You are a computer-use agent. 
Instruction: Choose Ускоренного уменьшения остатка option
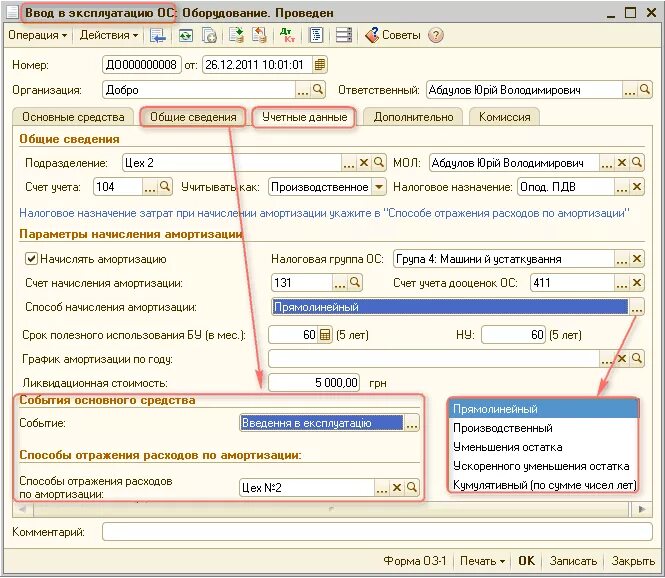click(x=543, y=466)
